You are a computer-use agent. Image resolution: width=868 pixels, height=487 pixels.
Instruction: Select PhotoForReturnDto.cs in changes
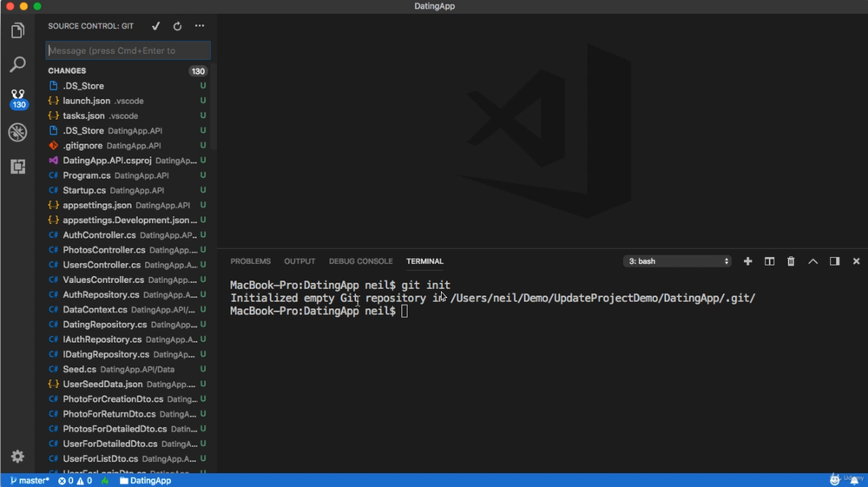pyautogui.click(x=127, y=414)
